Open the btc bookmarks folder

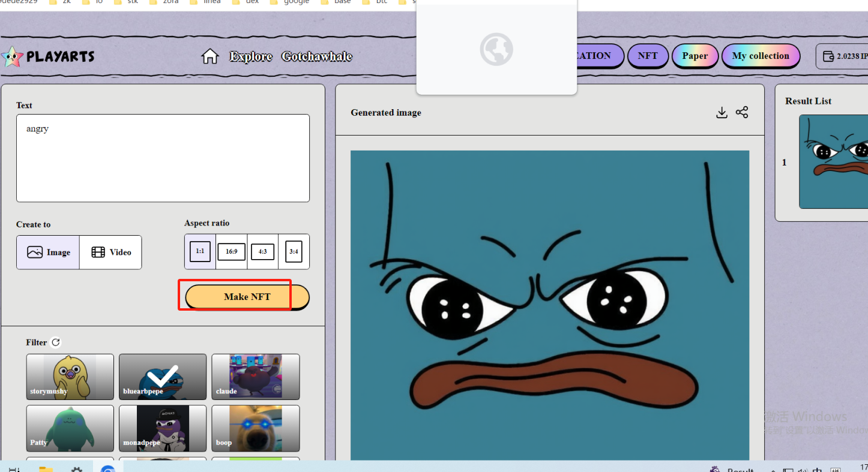(374, 2)
